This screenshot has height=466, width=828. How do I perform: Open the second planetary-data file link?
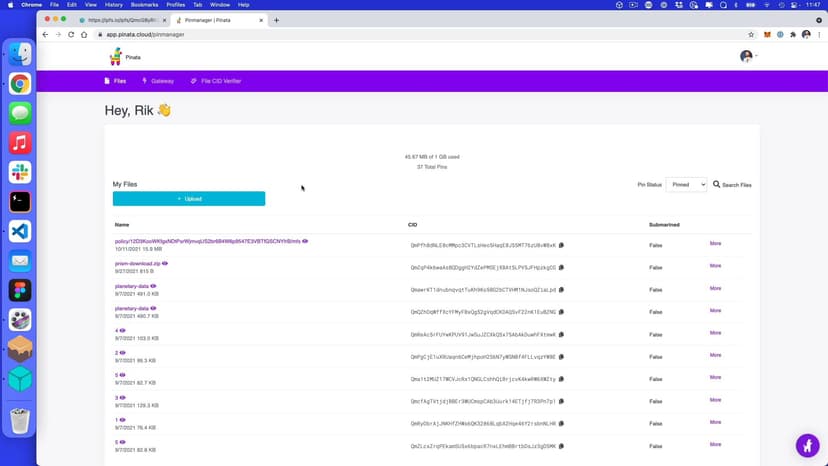[x=131, y=308]
